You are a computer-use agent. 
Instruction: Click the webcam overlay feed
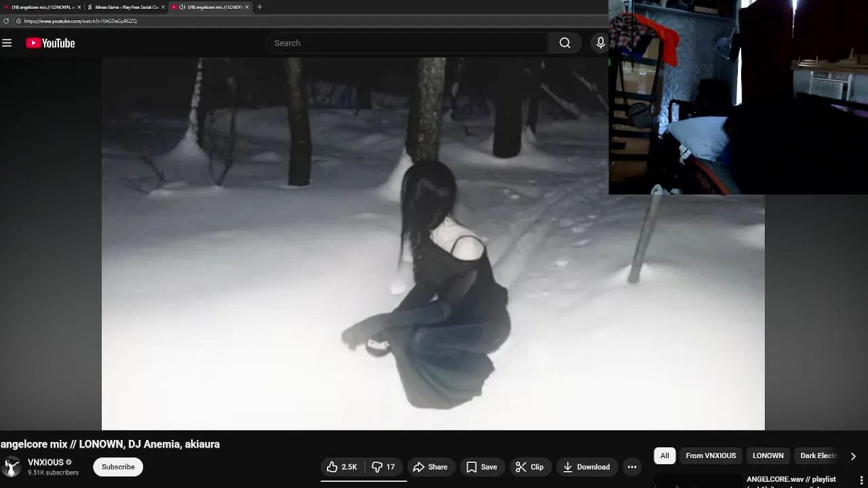[x=738, y=97]
